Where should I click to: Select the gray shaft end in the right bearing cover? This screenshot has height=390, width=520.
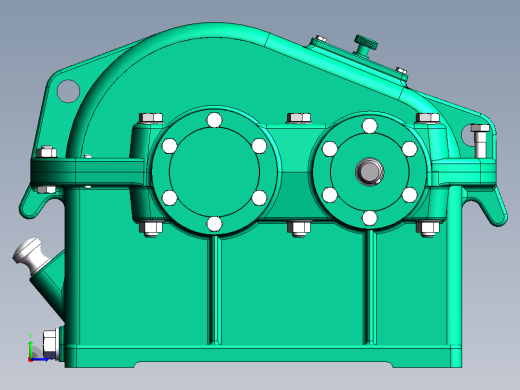pyautogui.click(x=370, y=172)
